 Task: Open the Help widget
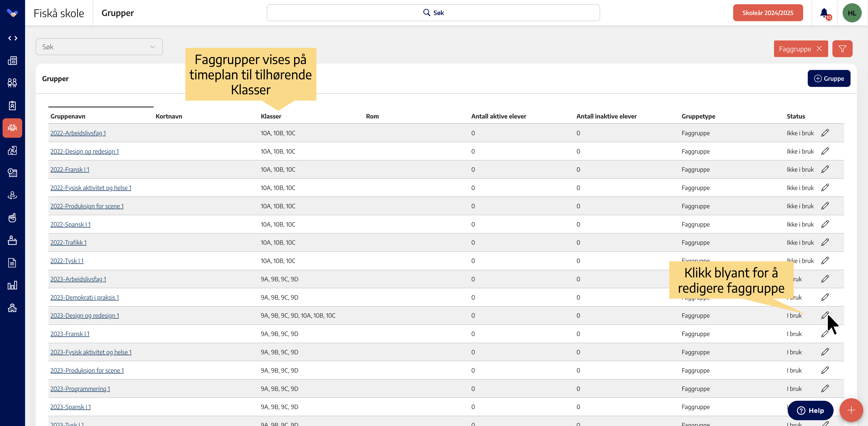(810, 411)
